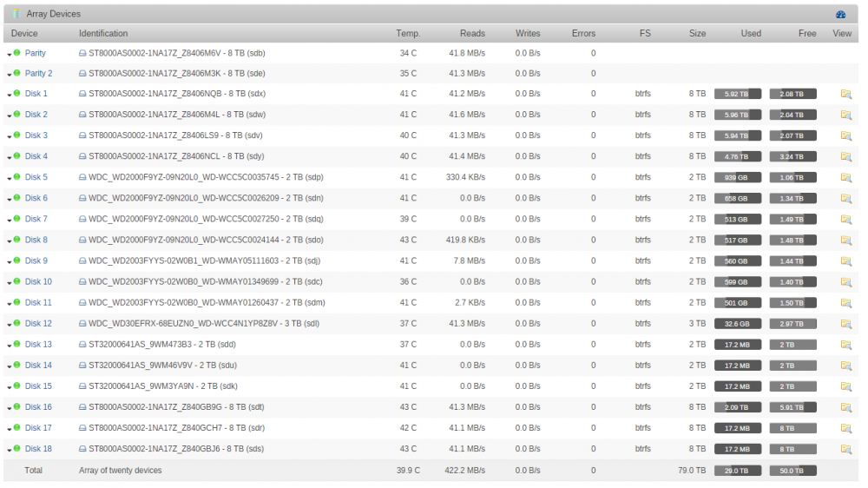Viewport: 868px width, 488px height.
Task: Click the green status ball for Parity
Action: pyautogui.click(x=17, y=53)
